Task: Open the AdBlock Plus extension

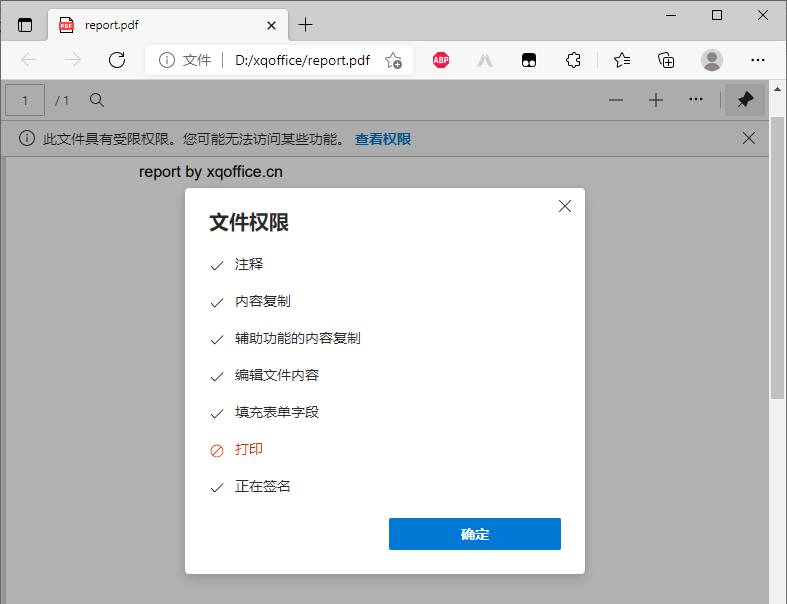Action: click(x=441, y=60)
